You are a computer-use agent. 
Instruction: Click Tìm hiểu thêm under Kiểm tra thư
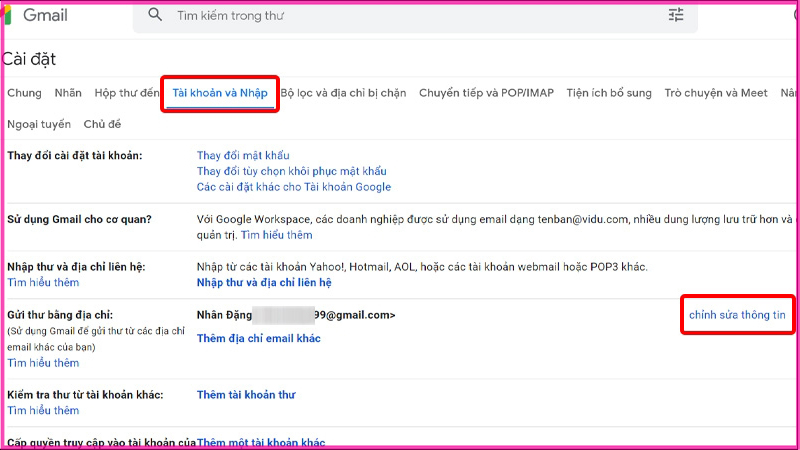point(43,411)
